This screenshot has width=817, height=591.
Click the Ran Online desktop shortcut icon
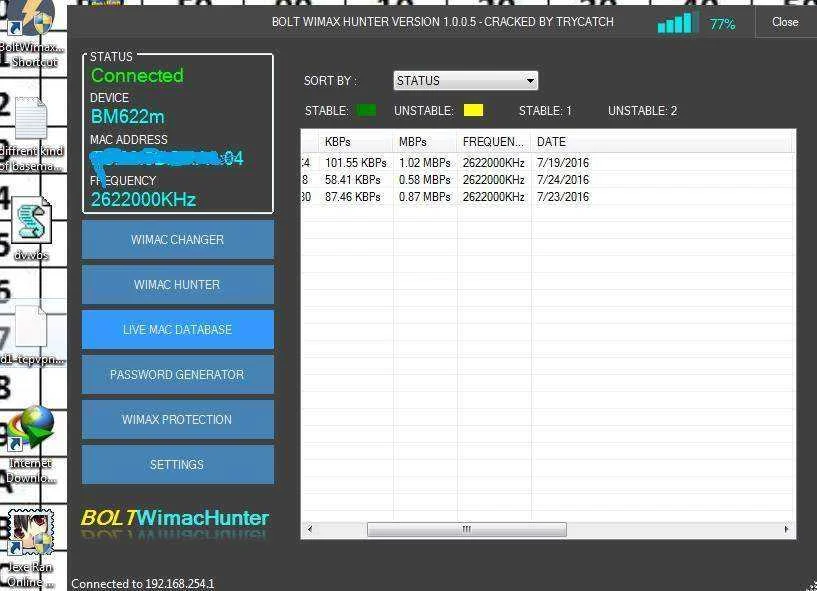tap(30, 548)
